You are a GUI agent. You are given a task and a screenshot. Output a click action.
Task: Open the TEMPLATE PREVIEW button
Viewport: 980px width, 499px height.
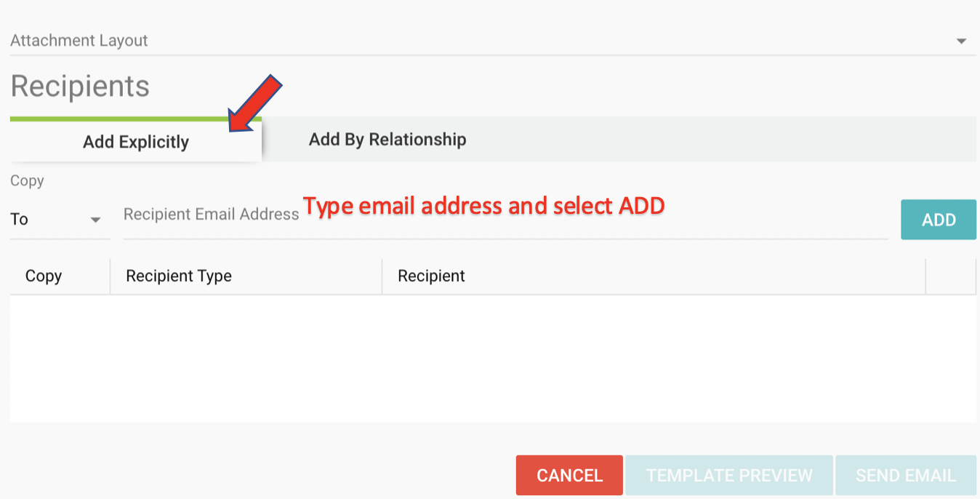729,476
